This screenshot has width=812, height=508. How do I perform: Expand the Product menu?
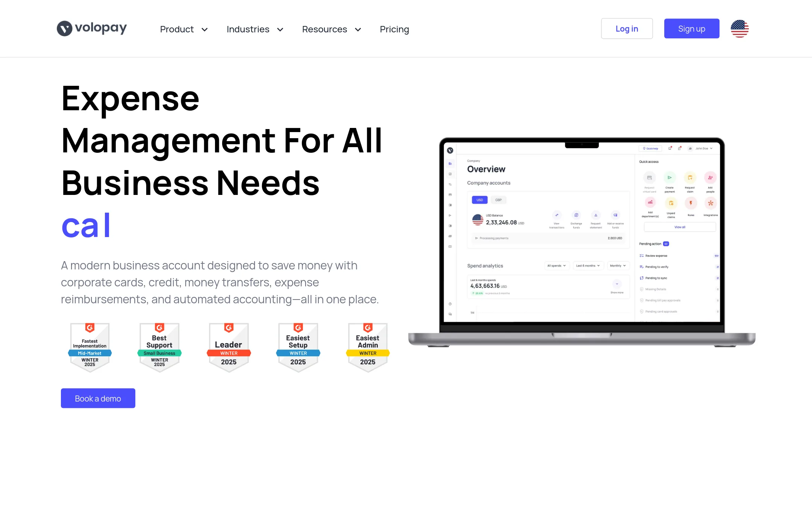(184, 29)
